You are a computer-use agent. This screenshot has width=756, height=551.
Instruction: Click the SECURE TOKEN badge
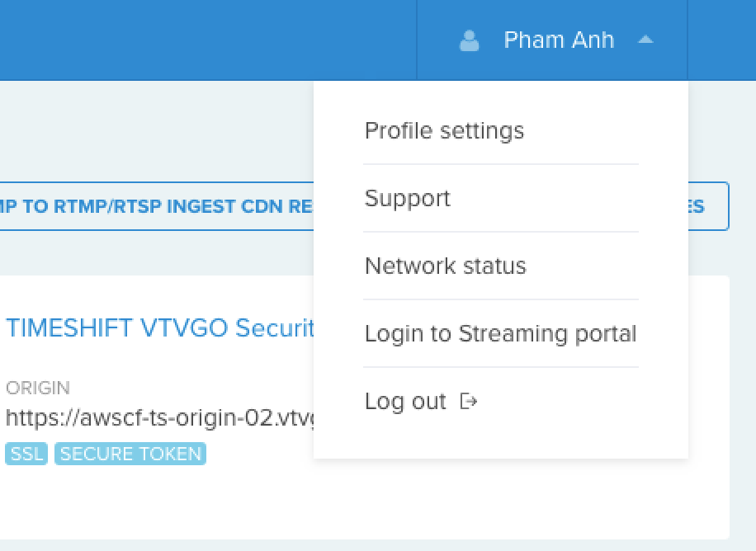pyautogui.click(x=130, y=454)
